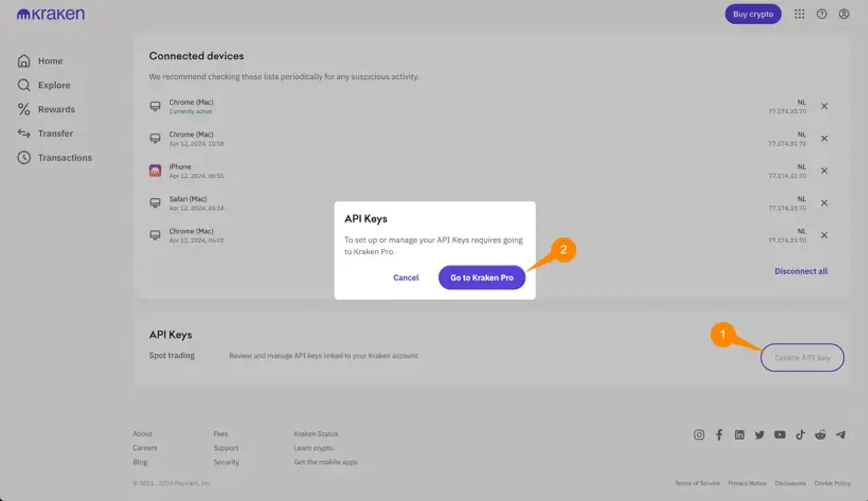This screenshot has width=868, height=501.
Task: Open the apps grid icon in header
Action: 800,14
